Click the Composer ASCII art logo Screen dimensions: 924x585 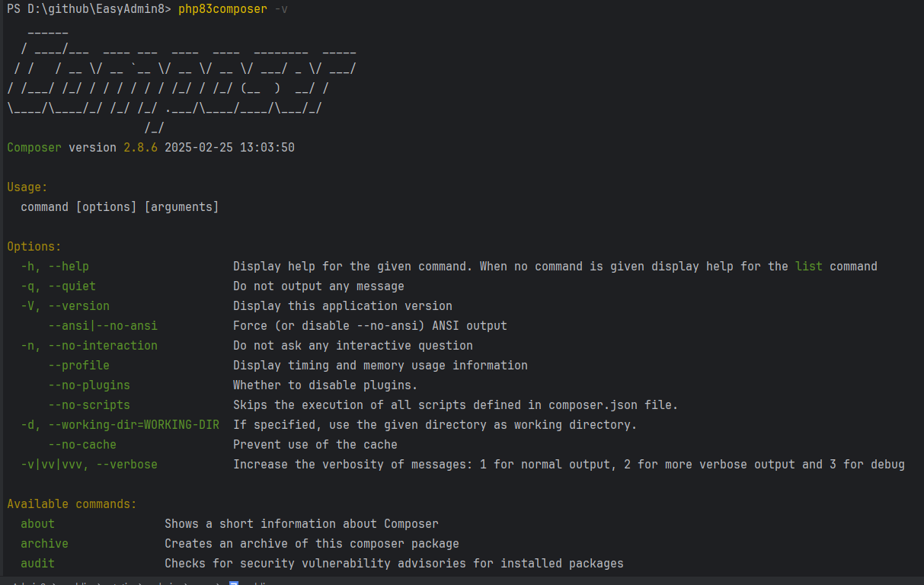(x=181, y=82)
